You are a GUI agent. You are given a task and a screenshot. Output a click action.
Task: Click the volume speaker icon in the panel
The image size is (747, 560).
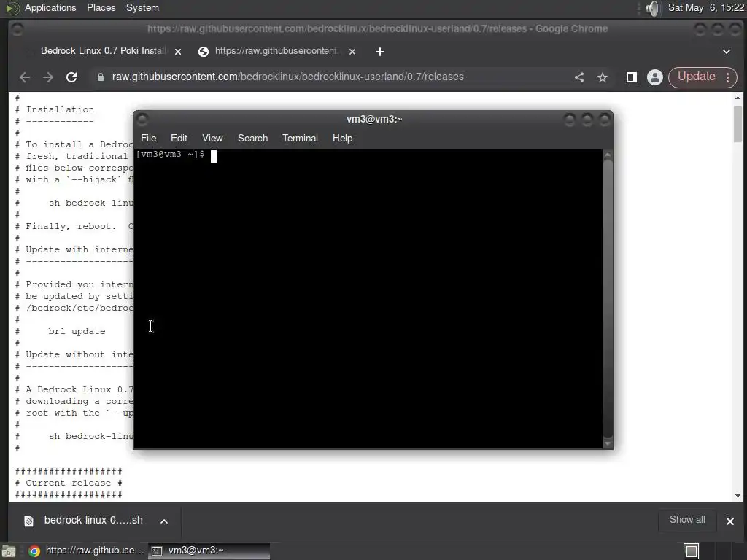pos(654,8)
